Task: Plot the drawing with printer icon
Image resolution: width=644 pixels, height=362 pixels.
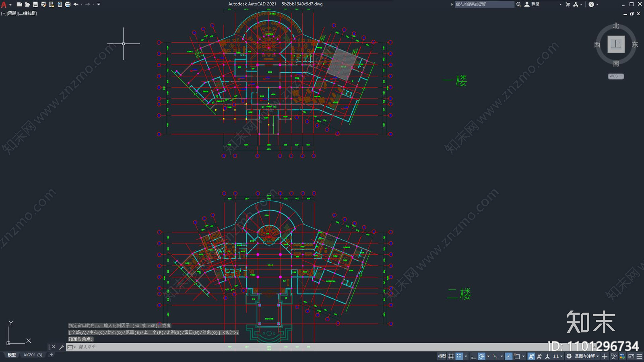Action: 68,4
